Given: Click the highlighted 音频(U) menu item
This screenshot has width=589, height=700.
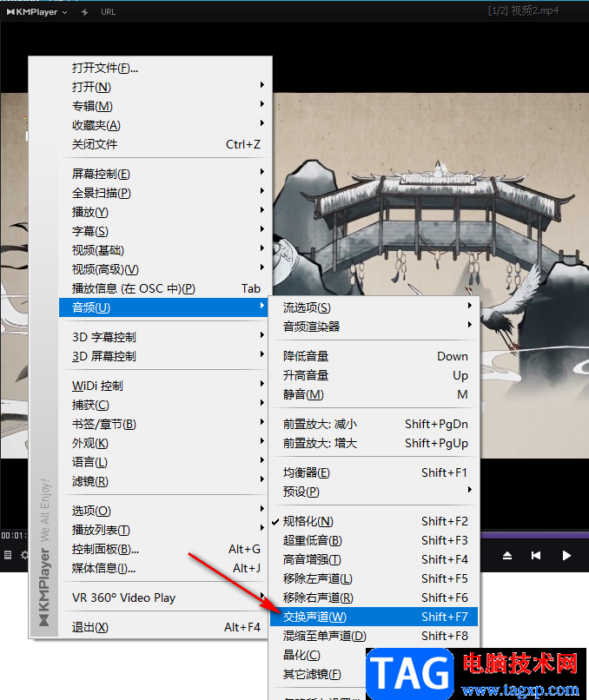Looking at the screenshot, I should [163, 307].
